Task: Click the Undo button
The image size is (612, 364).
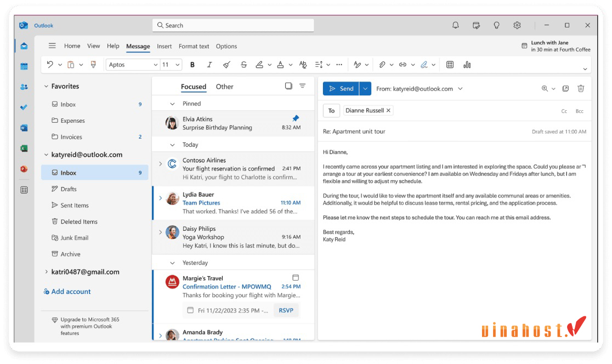Action: [x=50, y=65]
